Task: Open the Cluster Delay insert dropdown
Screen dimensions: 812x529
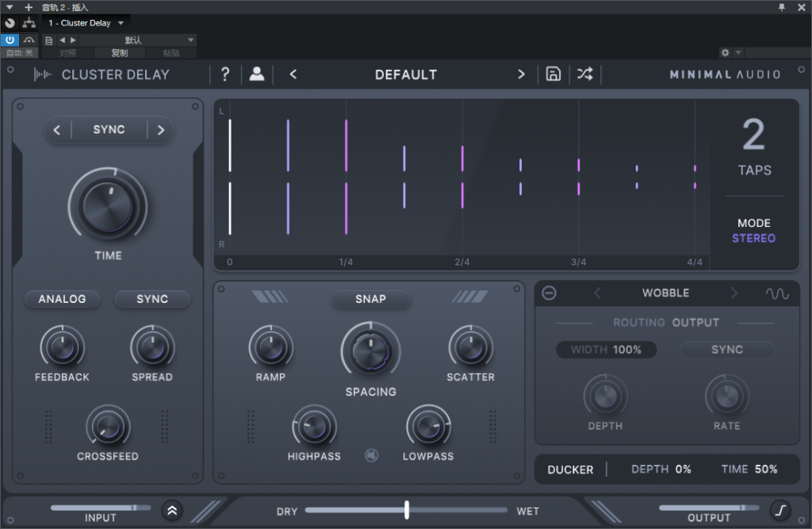Action: (86, 23)
